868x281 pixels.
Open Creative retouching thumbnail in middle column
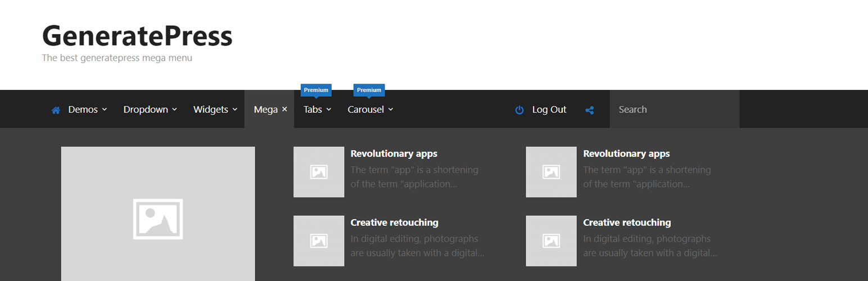coord(319,241)
